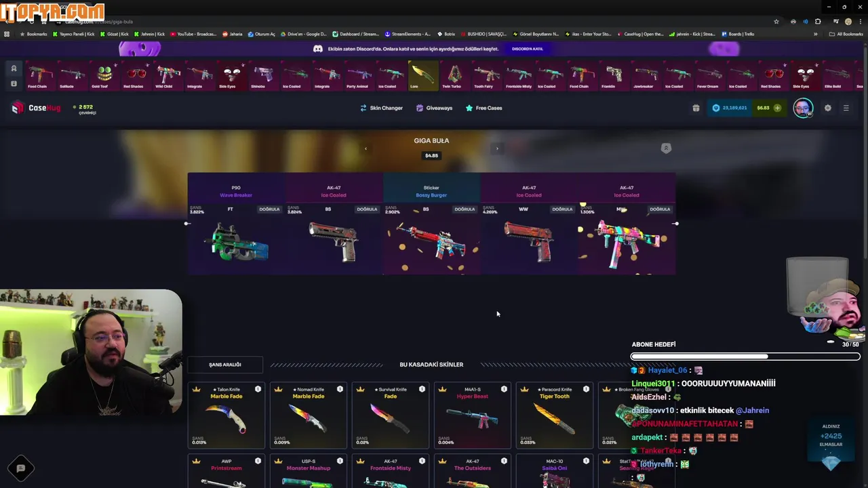Select the P90 Wave Breaker result card
This screenshot has height=488, width=868.
pyautogui.click(x=236, y=224)
